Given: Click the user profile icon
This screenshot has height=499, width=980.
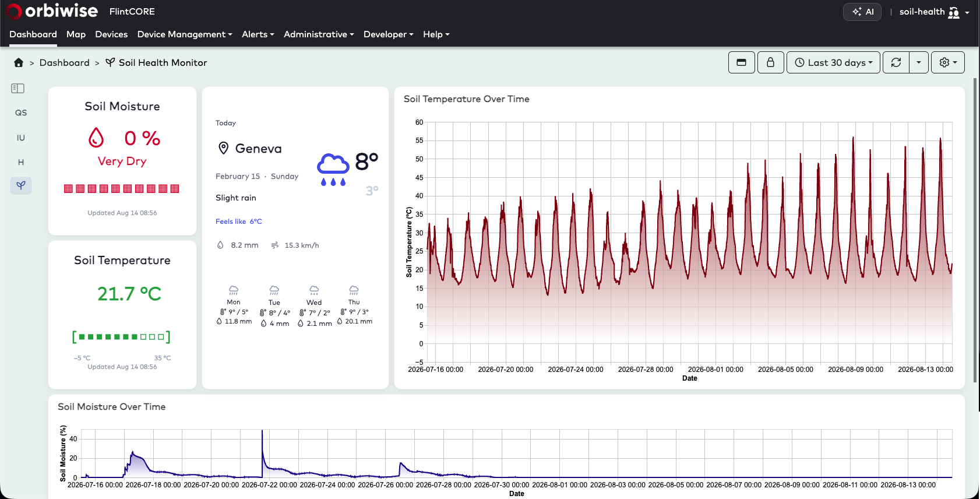Looking at the screenshot, I should [x=954, y=12].
